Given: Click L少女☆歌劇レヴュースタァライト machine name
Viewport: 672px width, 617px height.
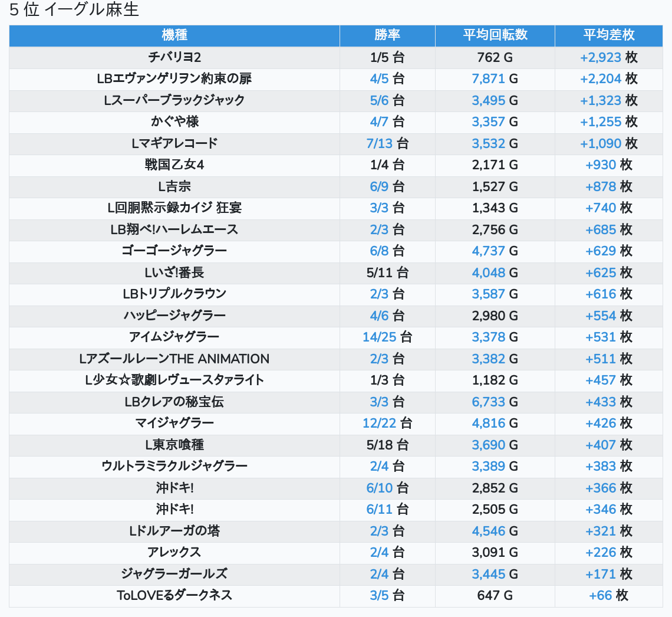Looking at the screenshot, I should [x=174, y=380].
